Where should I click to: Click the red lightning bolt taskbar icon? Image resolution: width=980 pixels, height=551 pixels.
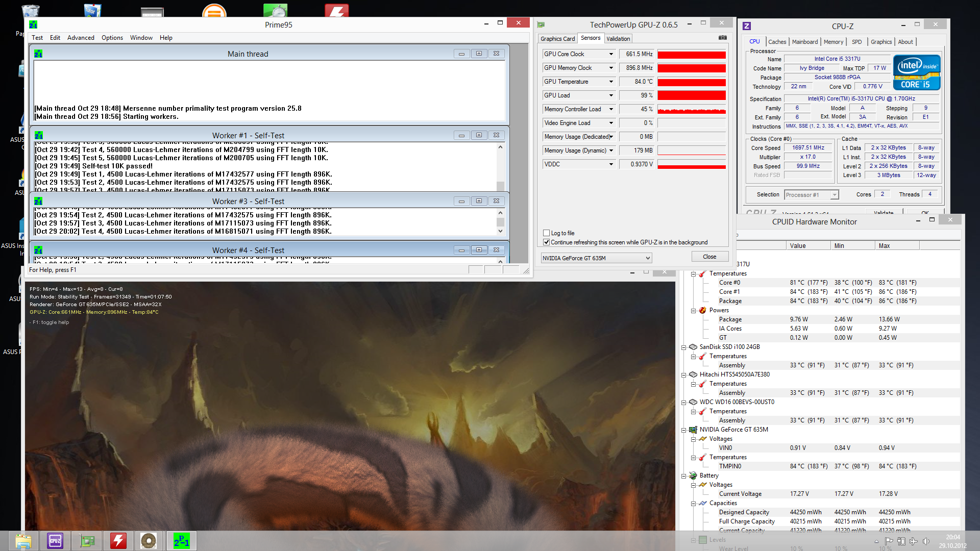[118, 541]
